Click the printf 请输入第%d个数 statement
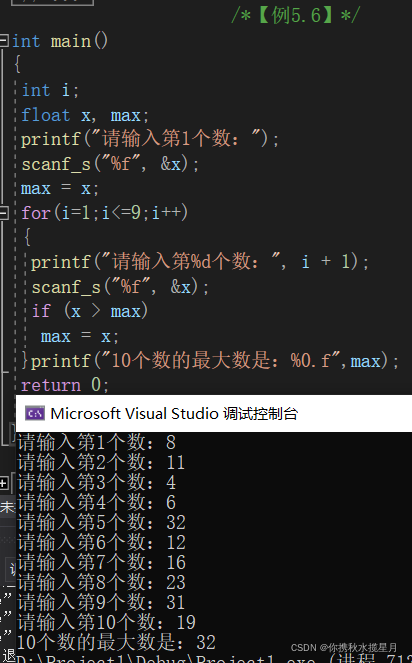412x663 pixels. click(200, 262)
